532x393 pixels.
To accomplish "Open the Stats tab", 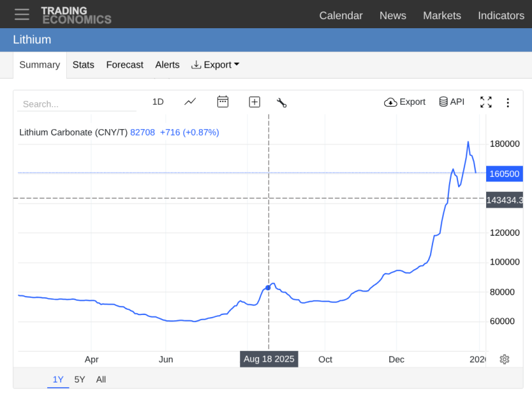I will coord(83,65).
